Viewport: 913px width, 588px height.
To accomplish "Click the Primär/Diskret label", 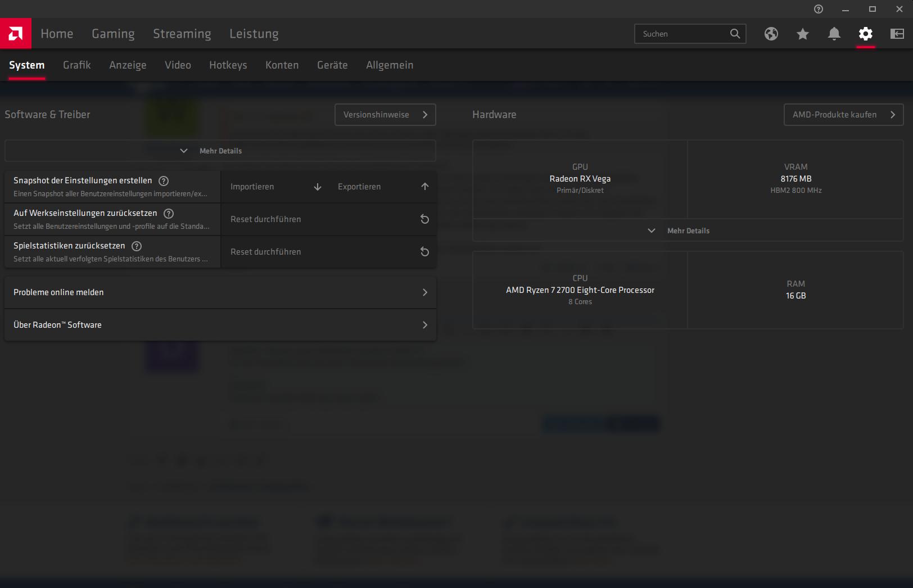I will point(580,191).
